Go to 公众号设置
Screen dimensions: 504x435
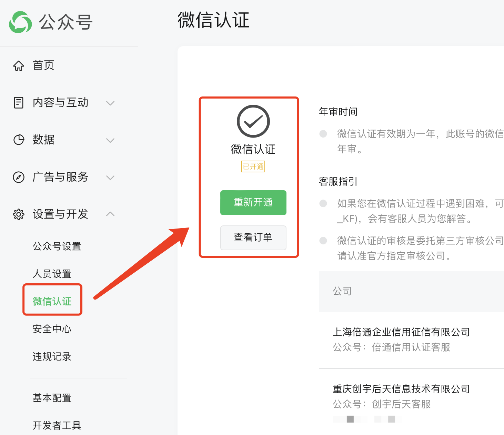[x=57, y=246]
